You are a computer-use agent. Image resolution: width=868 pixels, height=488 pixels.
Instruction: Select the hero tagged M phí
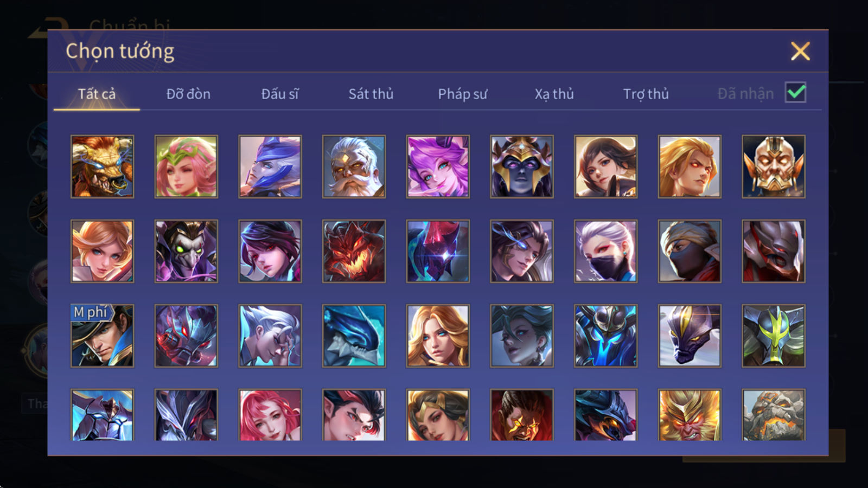pos(102,336)
